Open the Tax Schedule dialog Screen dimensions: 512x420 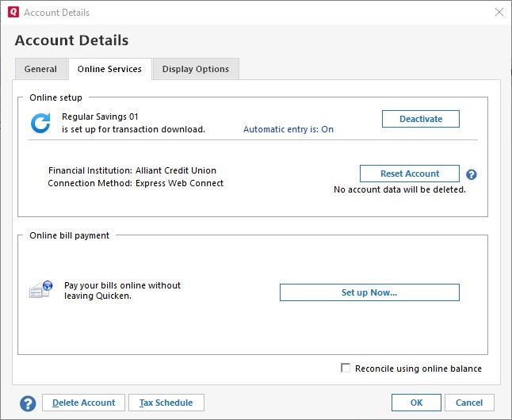(x=166, y=403)
